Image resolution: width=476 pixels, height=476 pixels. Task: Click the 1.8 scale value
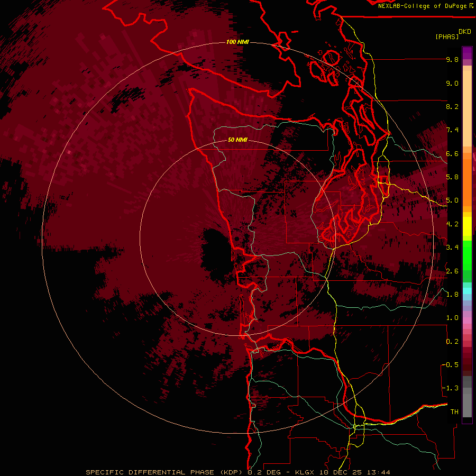coord(452,295)
